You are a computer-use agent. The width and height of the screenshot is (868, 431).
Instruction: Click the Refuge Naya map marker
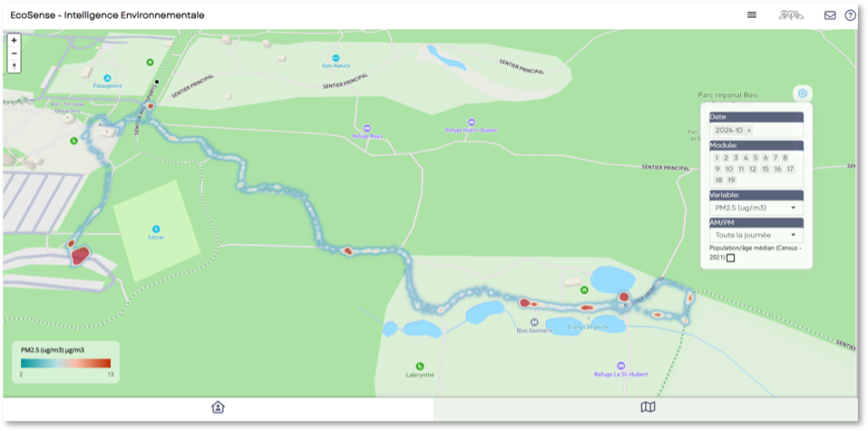coord(367,129)
